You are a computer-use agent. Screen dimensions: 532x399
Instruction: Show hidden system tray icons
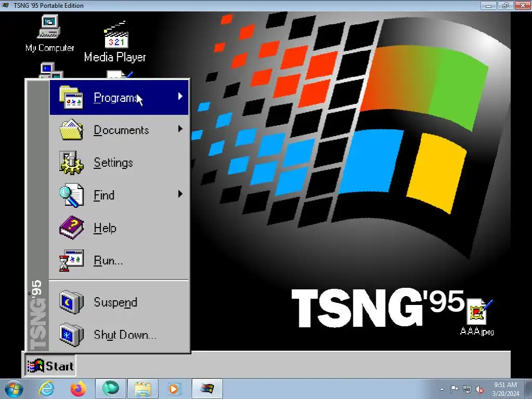442,389
